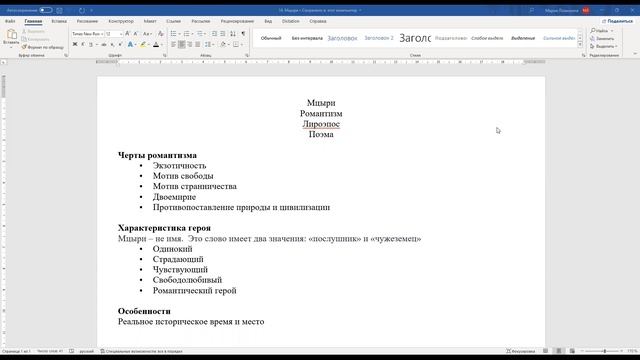Replace text using Заменить
Image resolution: width=640 pixels, height=360 pixels.
click(x=602, y=38)
